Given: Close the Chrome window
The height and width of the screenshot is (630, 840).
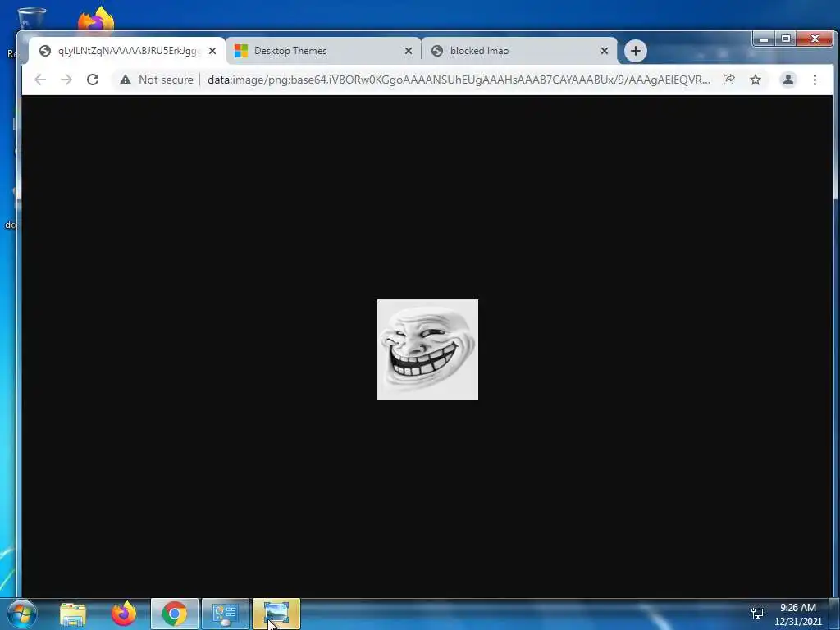Looking at the screenshot, I should point(815,39).
